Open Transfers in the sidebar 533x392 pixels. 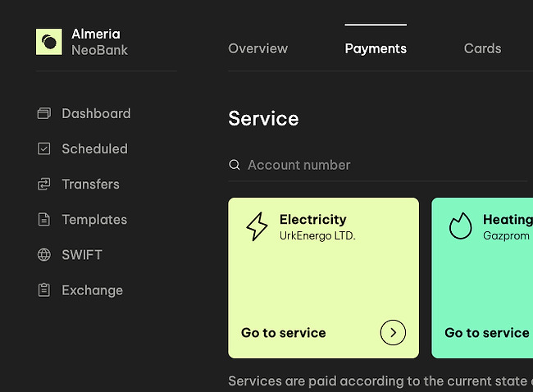point(78,184)
